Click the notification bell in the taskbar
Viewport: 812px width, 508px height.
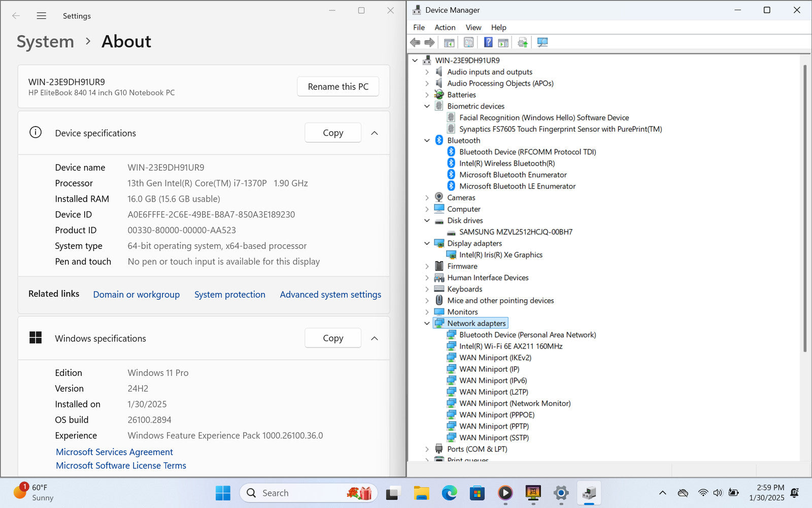coord(795,493)
